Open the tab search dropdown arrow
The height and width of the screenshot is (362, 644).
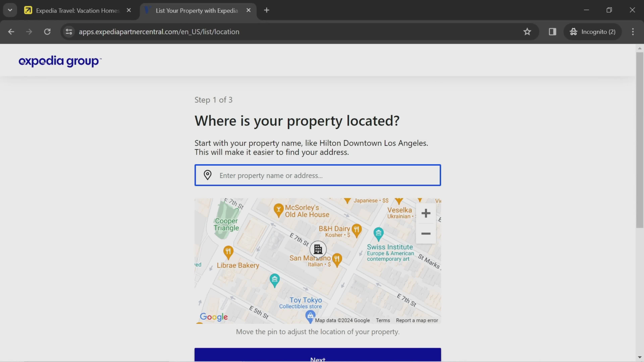[x=10, y=10]
